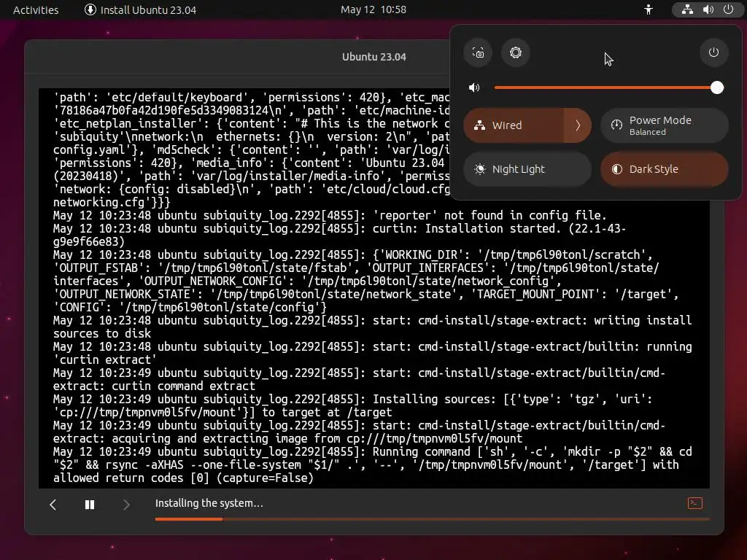
Task: Disable Dark Style toggle
Action: point(664,169)
